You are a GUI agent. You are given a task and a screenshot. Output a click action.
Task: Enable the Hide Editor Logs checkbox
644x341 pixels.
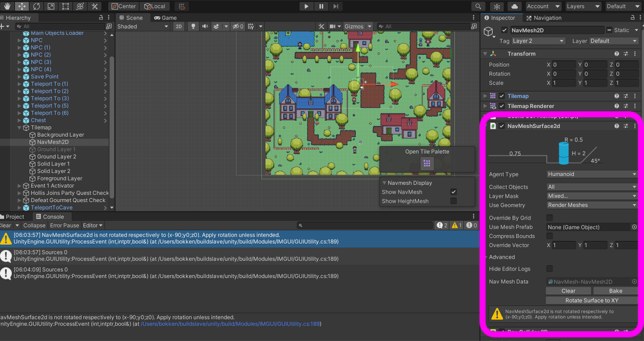click(549, 269)
